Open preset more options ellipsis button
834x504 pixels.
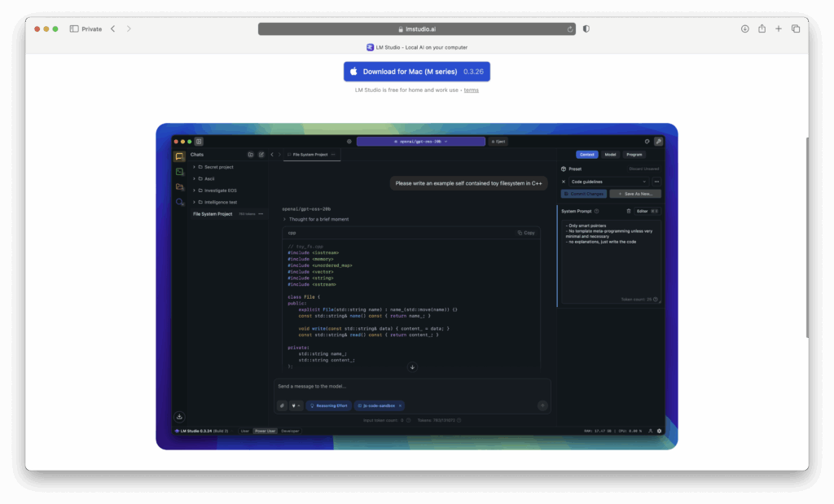click(657, 182)
